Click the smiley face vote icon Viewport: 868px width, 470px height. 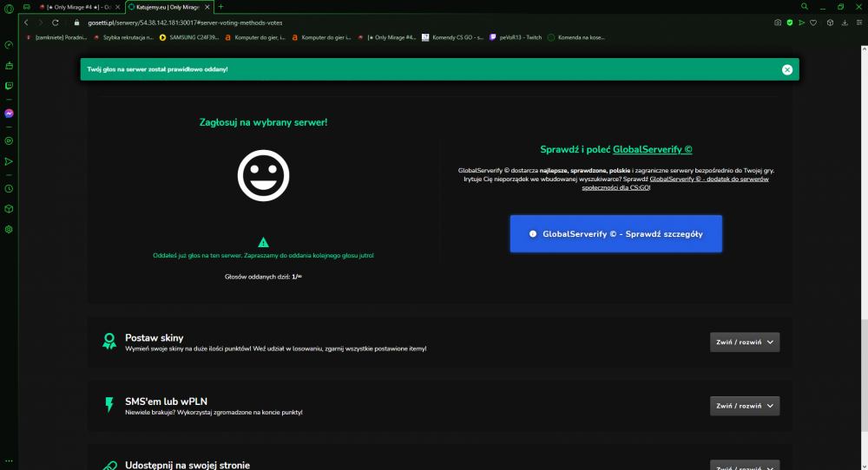(264, 175)
